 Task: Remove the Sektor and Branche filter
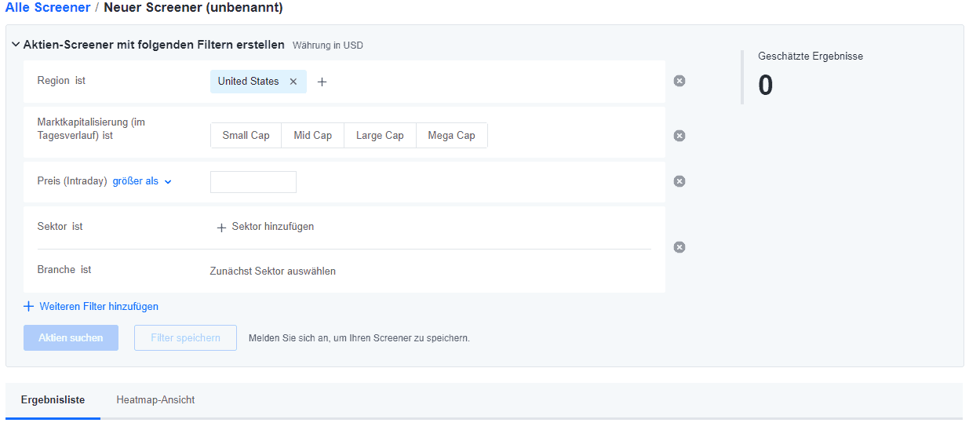point(679,247)
